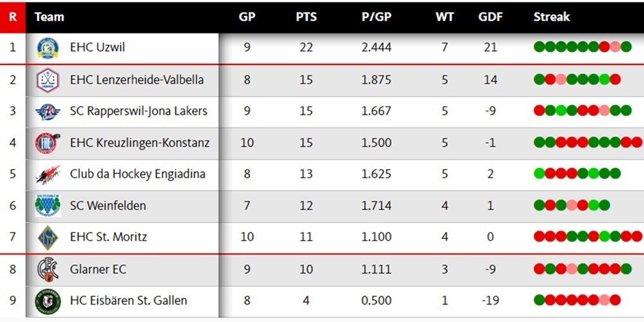Click the Streak column header

tap(551, 17)
